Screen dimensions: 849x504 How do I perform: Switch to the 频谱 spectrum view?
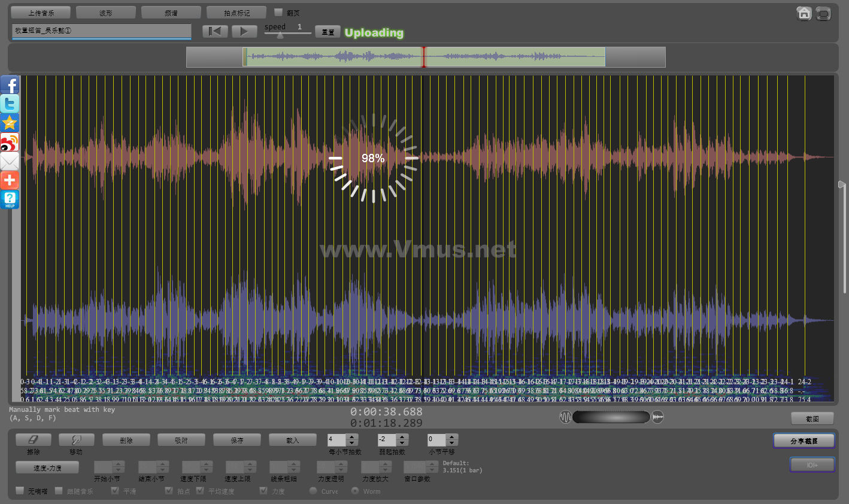click(171, 13)
